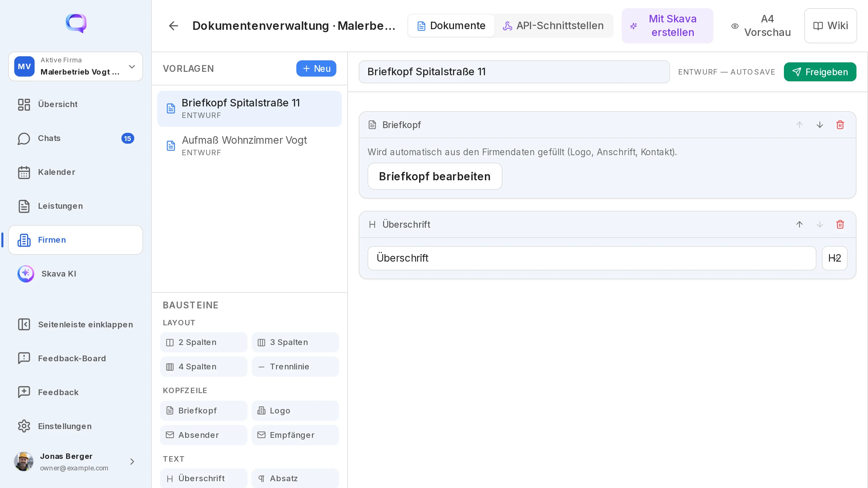Open Kalender in the sidebar
Image resolution: width=868 pixels, height=488 pixels.
[76, 172]
